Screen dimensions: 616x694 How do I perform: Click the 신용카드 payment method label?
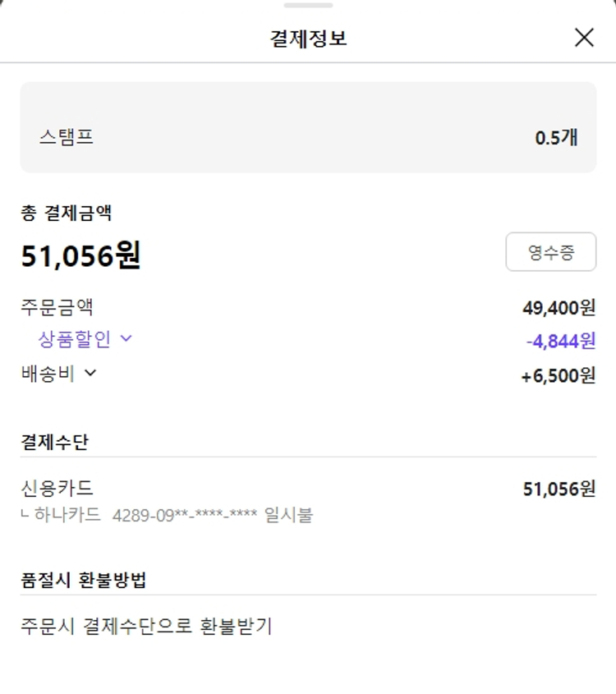tap(57, 489)
